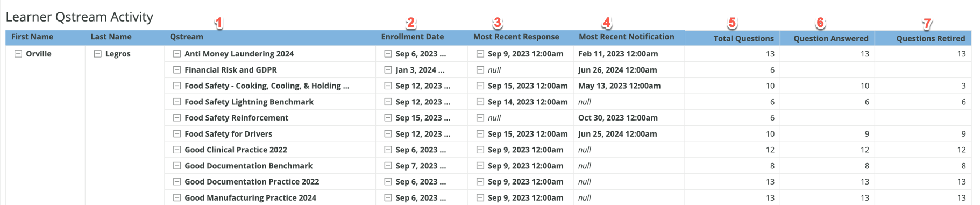The image size is (980, 205).
Task: Collapse the Orville first name group
Action: (18, 54)
